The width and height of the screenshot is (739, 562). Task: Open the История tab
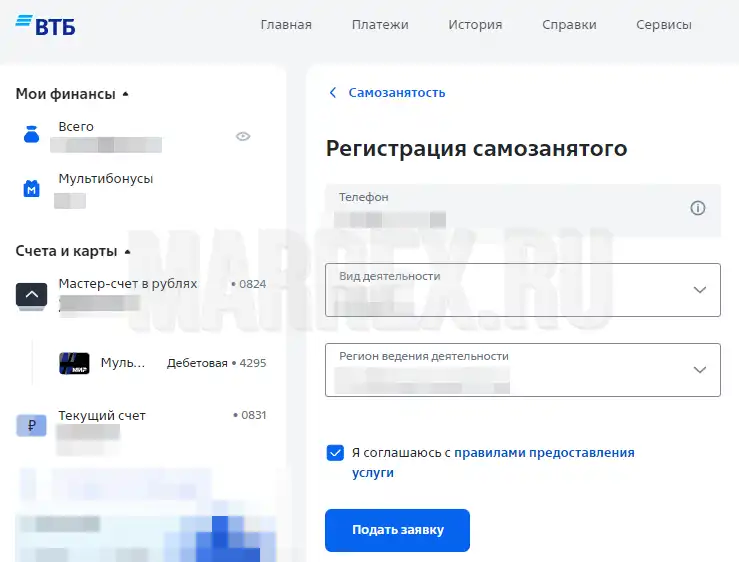(x=475, y=25)
